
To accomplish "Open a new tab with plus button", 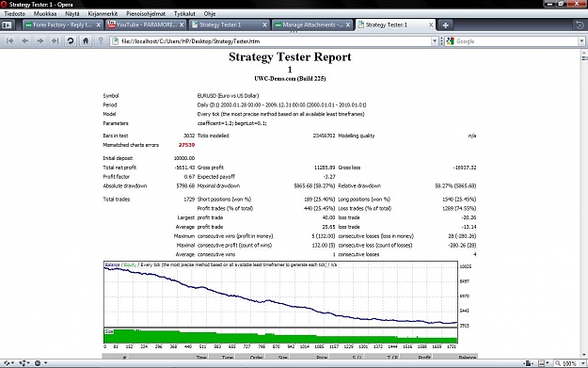I will pos(445,25).
